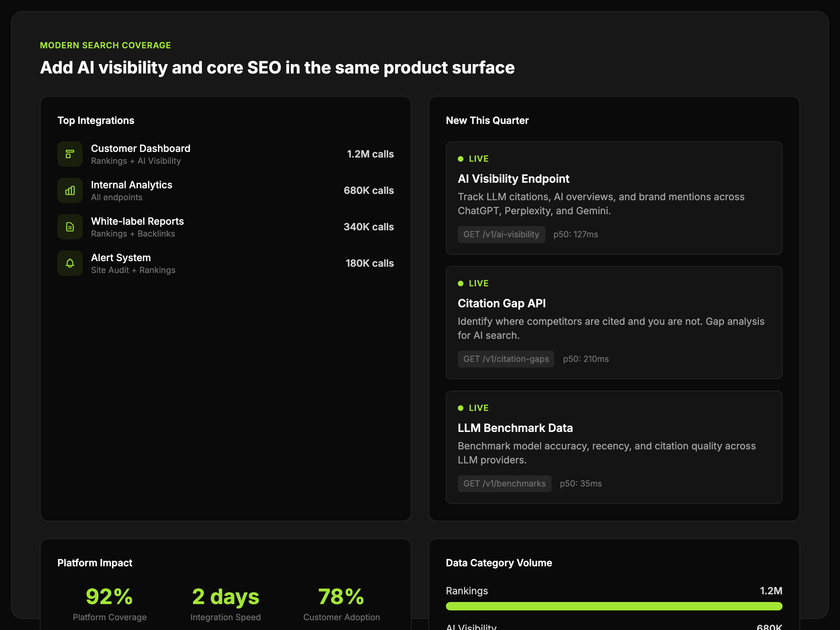Click the White-label Reports document icon
The width and height of the screenshot is (840, 630).
point(70,227)
